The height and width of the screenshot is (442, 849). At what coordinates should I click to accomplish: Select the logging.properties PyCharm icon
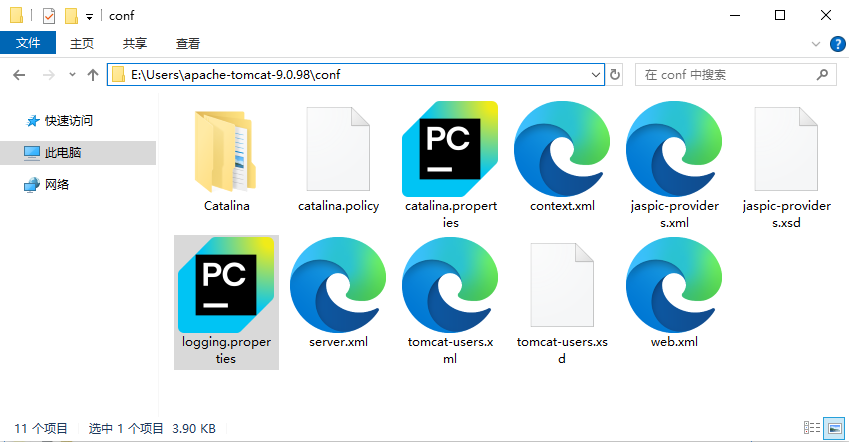point(226,285)
